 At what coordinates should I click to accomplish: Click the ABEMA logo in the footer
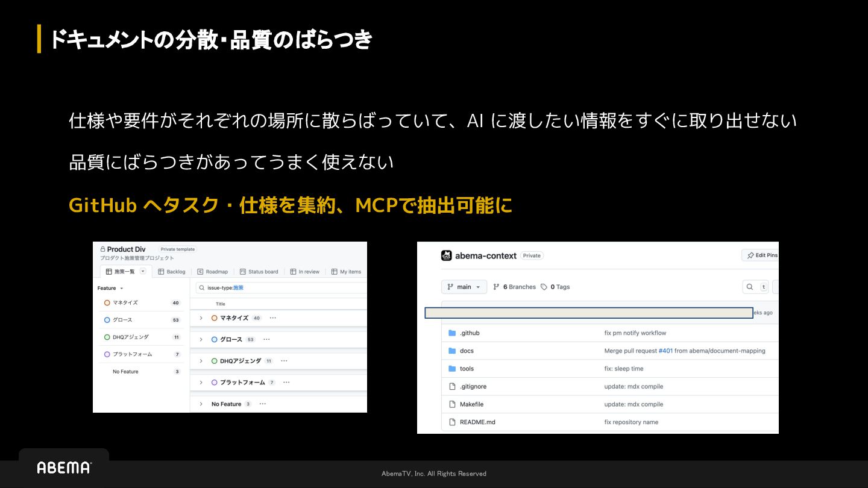tap(64, 468)
